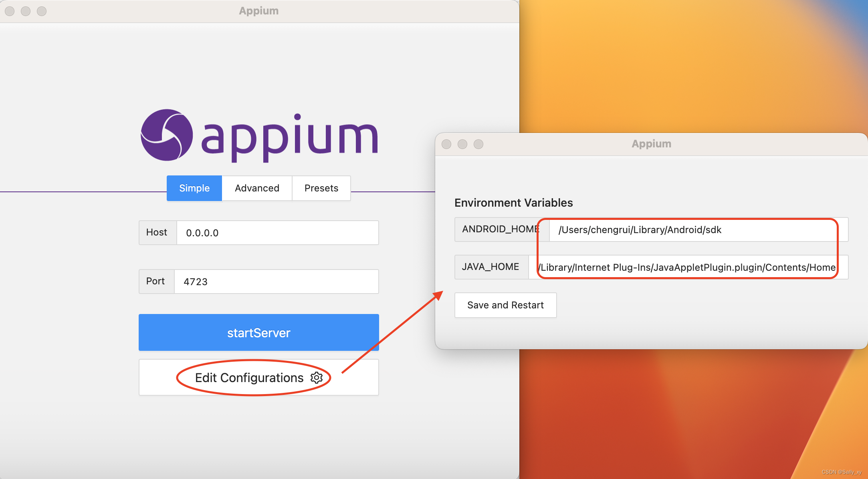Click the JAVA_HOME label
Screen dimensions: 868x479
click(x=491, y=267)
